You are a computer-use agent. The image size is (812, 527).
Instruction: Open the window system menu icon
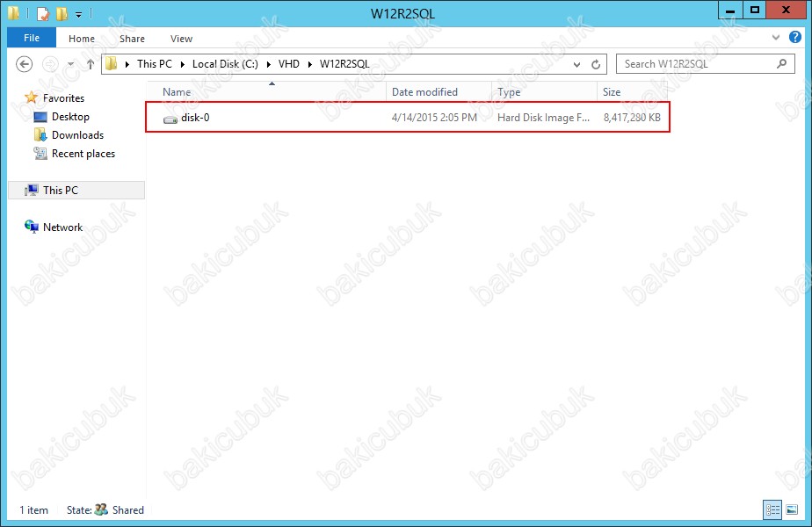click(x=14, y=13)
